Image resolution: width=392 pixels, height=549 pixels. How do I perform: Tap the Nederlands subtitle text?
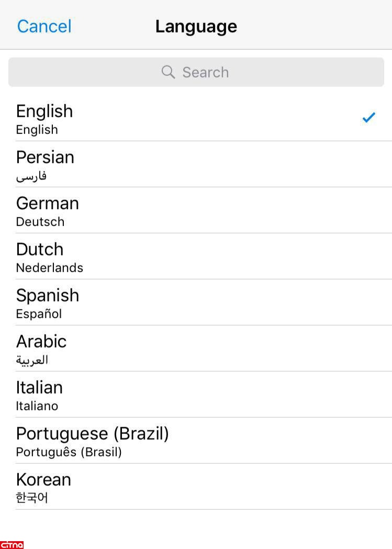point(50,268)
